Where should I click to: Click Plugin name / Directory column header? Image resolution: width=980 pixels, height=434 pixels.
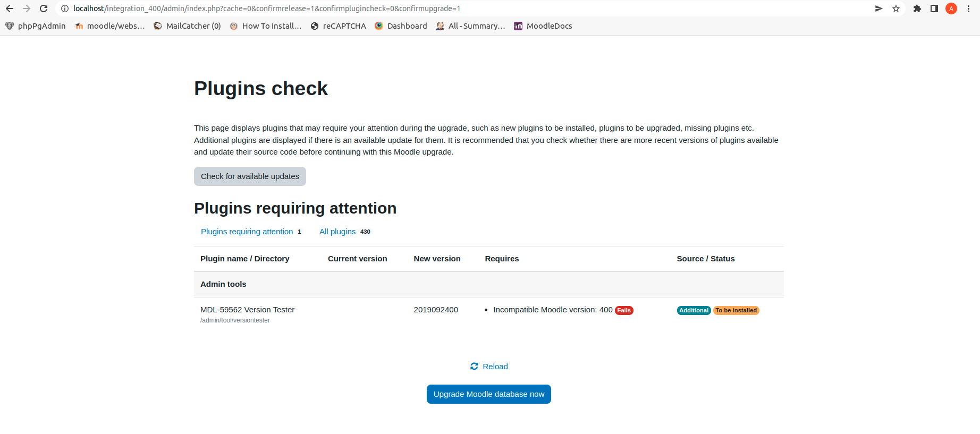pos(245,259)
